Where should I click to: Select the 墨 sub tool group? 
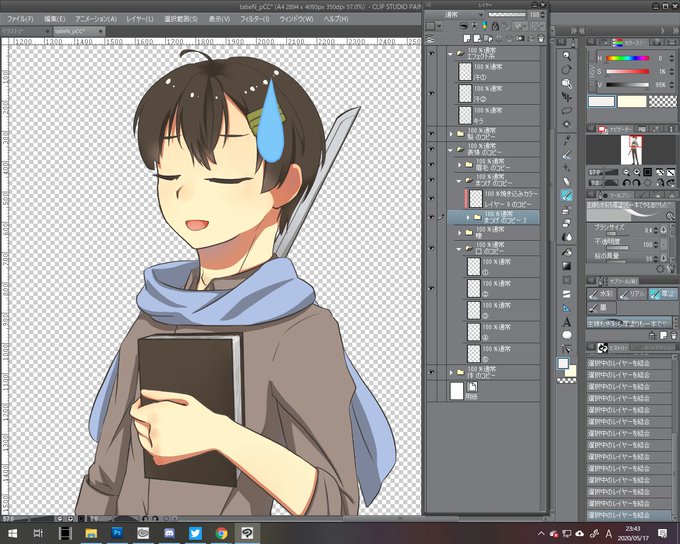pyautogui.click(x=601, y=308)
